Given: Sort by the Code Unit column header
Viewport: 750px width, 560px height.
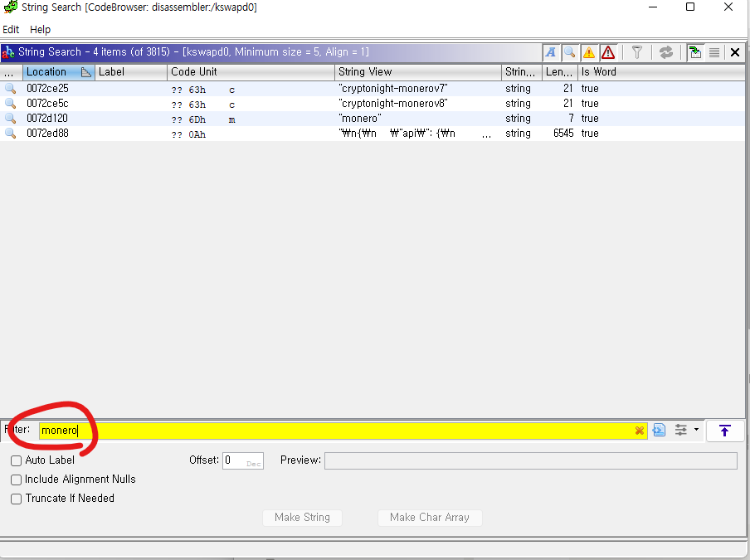Looking at the screenshot, I should (x=251, y=72).
